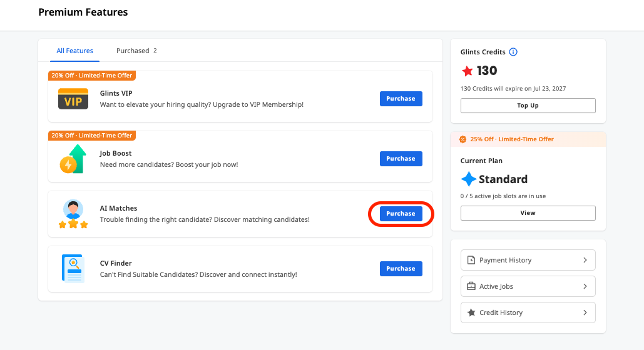The width and height of the screenshot is (644, 350).
Task: Open the Active Jobs link
Action: (528, 286)
